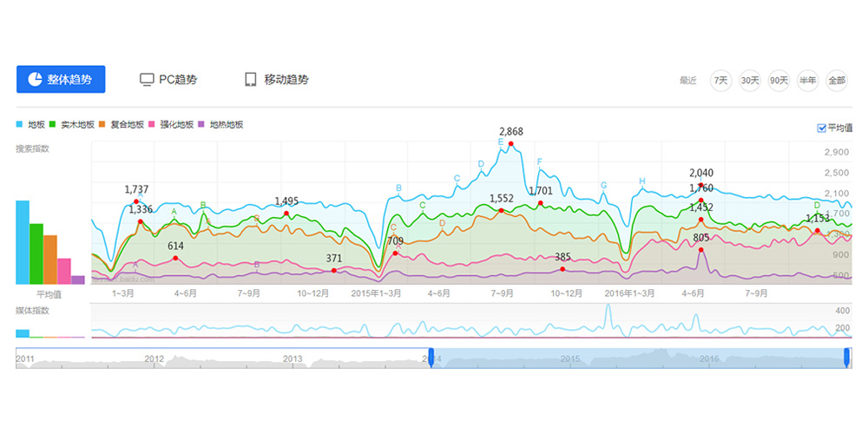Toggle the pink 强化地板 legend square
This screenshot has height=434, width=868.
(153, 125)
